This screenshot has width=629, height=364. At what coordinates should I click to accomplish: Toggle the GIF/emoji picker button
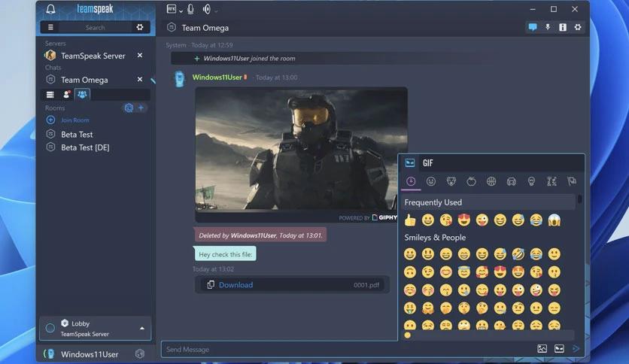tap(559, 349)
